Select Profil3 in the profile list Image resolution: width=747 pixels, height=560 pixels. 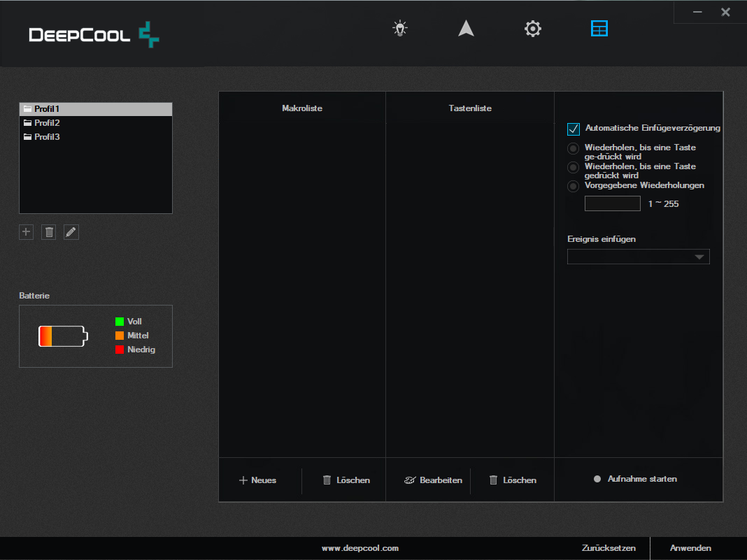pos(48,137)
